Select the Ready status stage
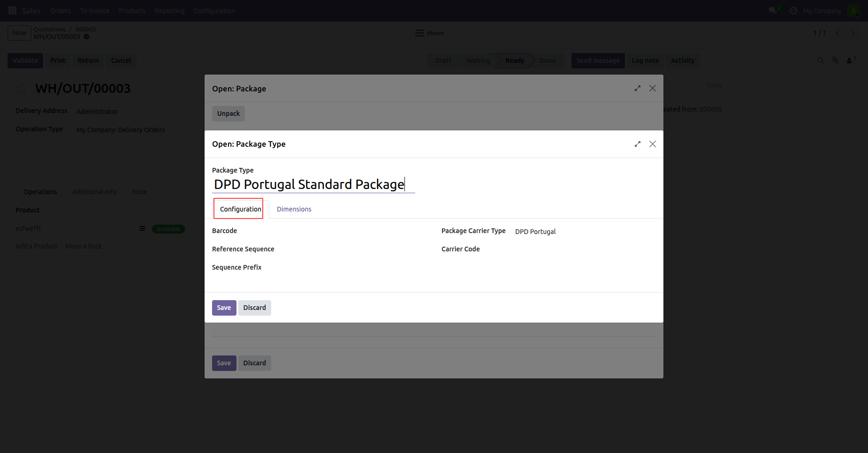868x453 pixels. click(515, 60)
